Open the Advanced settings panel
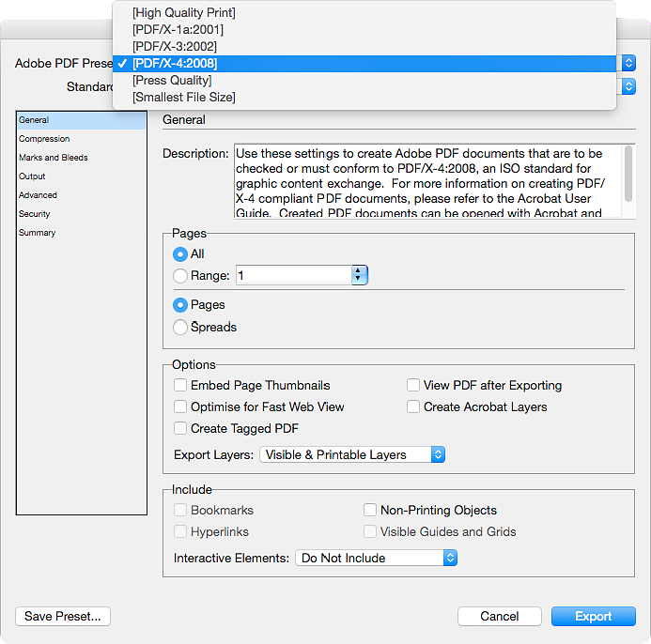Viewport: 651px width, 644px height. point(82,195)
